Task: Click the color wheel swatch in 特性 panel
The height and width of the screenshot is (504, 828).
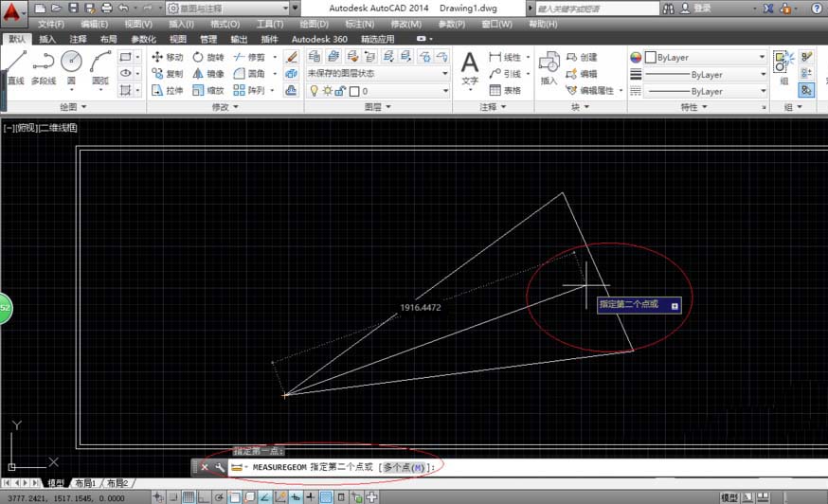Action: tap(637, 57)
